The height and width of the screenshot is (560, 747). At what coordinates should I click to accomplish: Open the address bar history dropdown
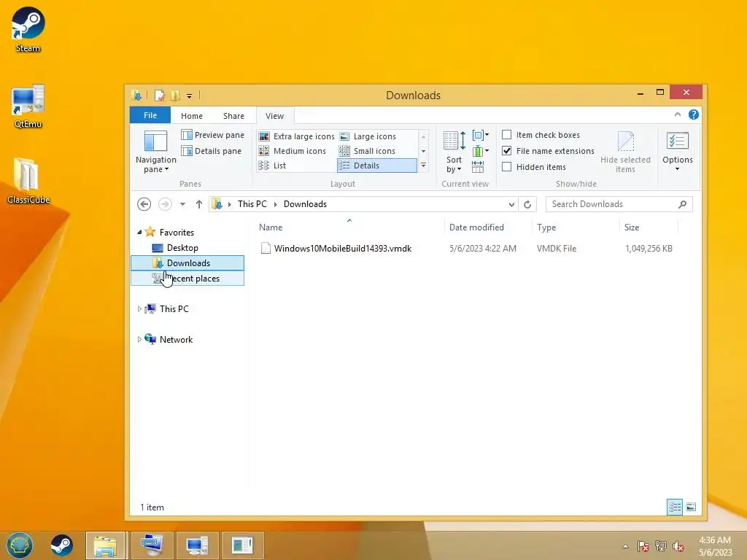511,204
